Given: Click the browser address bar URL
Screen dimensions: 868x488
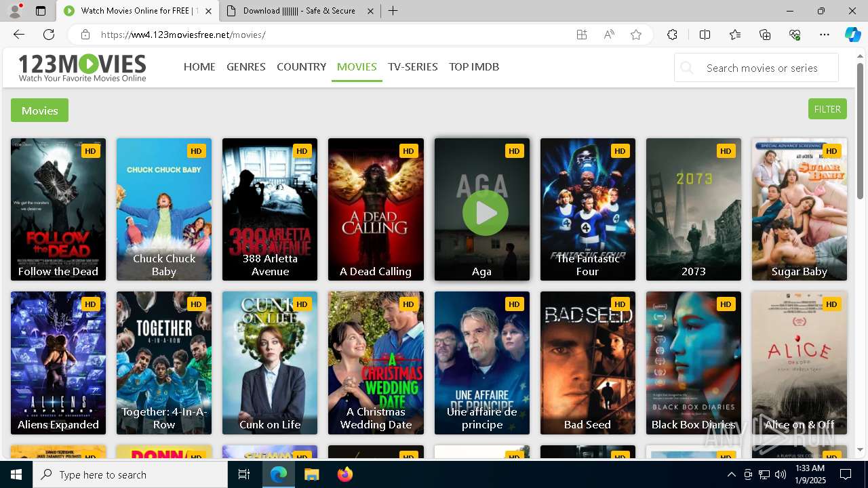Looking at the screenshot, I should point(183,35).
